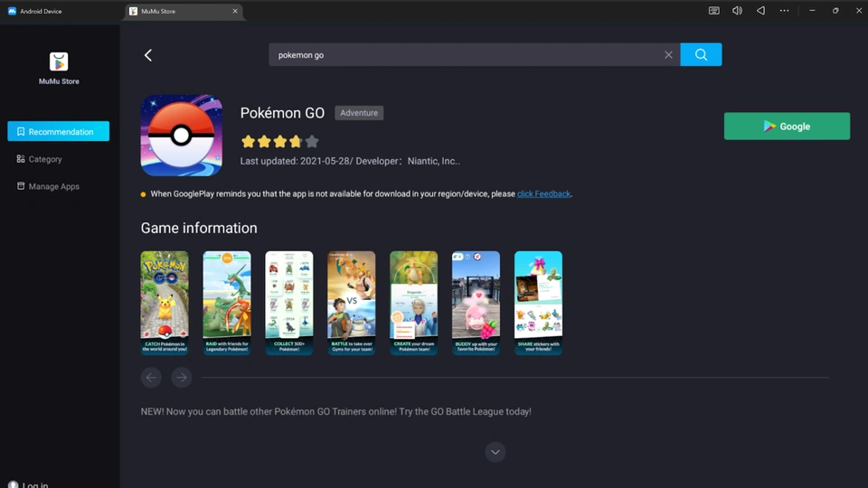Image resolution: width=868 pixels, height=488 pixels.
Task: Open the keyboard icon in the title bar
Action: 713,11
